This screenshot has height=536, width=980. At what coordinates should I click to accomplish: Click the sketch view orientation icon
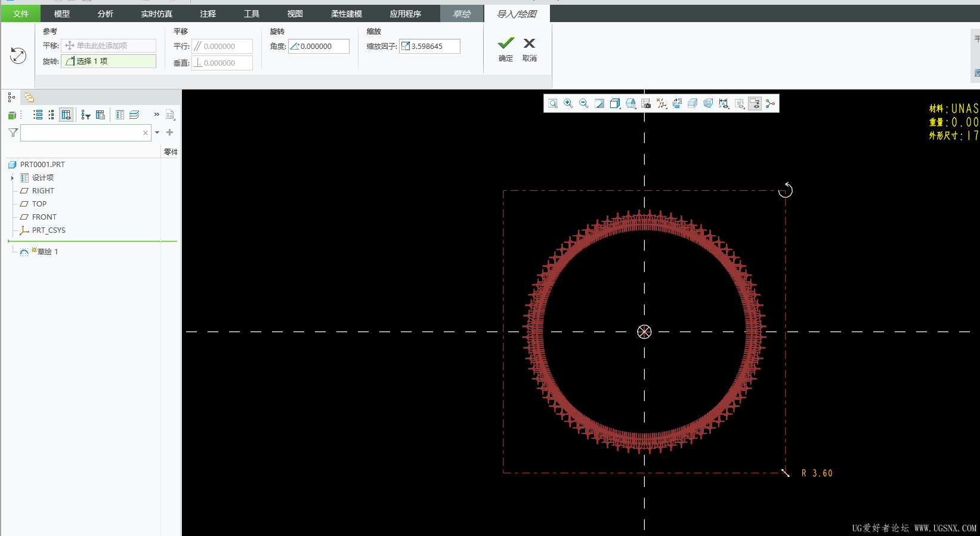pos(677,104)
